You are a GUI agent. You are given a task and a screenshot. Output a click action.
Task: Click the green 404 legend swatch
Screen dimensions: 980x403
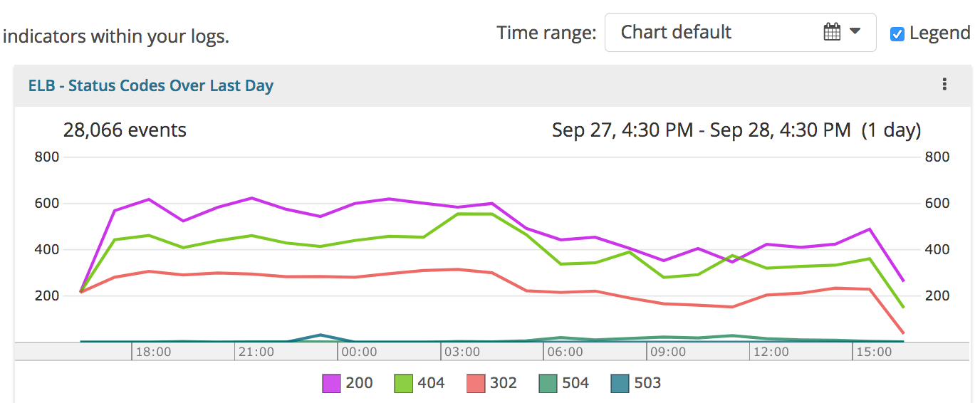[x=404, y=384]
